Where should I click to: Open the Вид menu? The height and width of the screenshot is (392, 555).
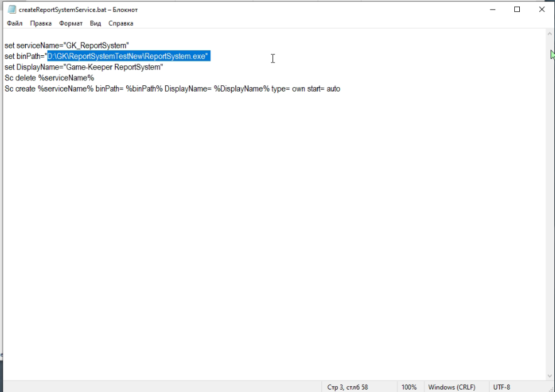(x=95, y=23)
